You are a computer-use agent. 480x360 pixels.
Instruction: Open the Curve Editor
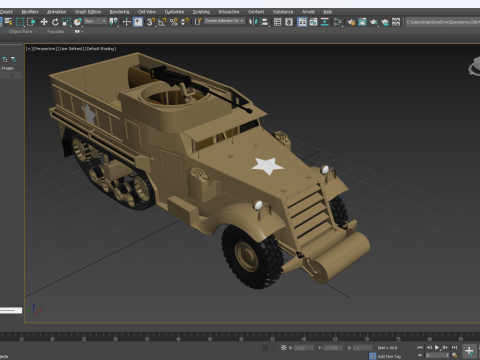(313, 22)
